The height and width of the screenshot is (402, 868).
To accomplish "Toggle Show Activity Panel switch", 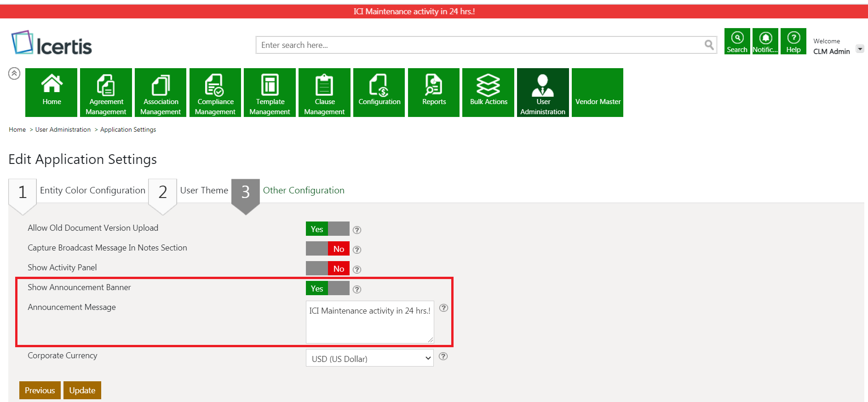I will [x=328, y=268].
